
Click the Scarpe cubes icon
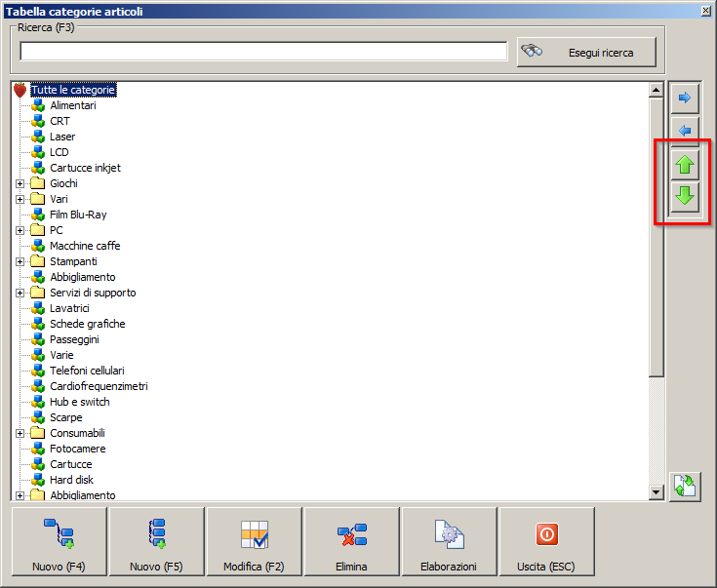tap(38, 417)
